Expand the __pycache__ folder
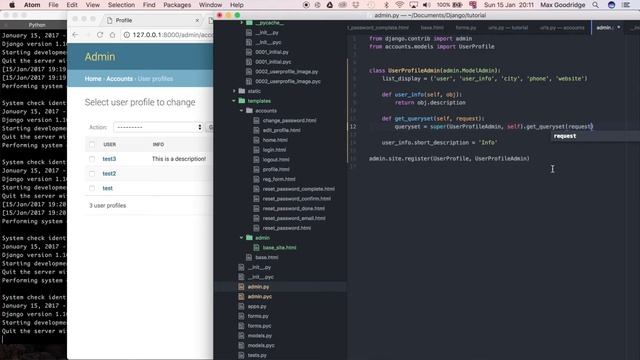 (242, 23)
